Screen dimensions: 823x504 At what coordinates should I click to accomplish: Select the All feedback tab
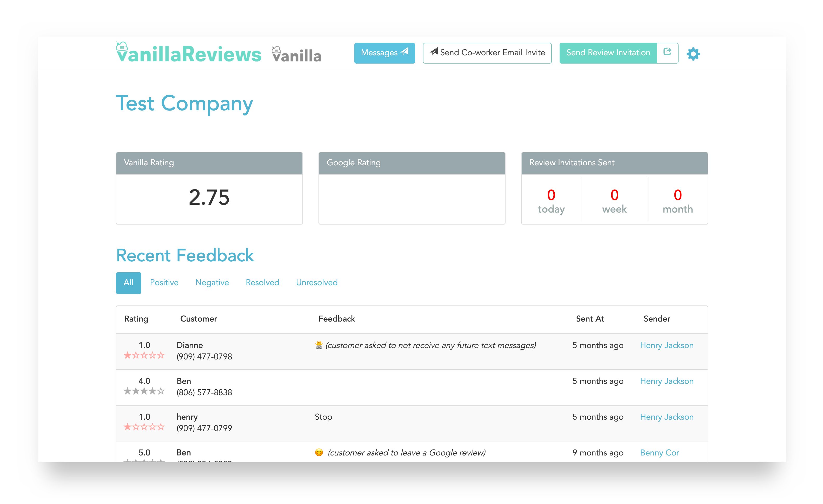128,283
